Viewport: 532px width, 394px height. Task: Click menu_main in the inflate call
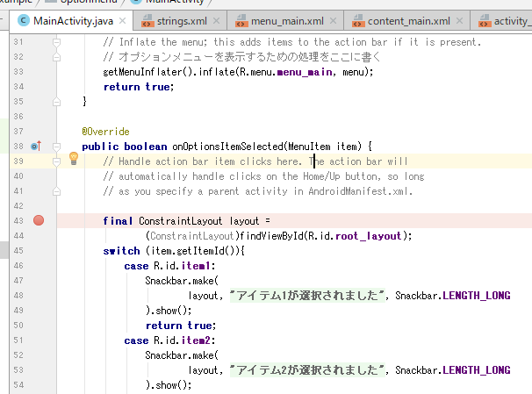click(305, 72)
